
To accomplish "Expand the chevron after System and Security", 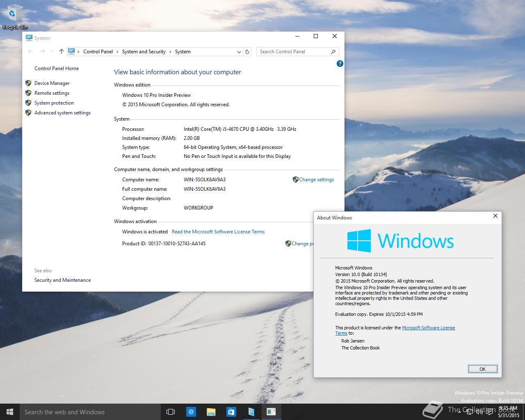I will point(170,52).
